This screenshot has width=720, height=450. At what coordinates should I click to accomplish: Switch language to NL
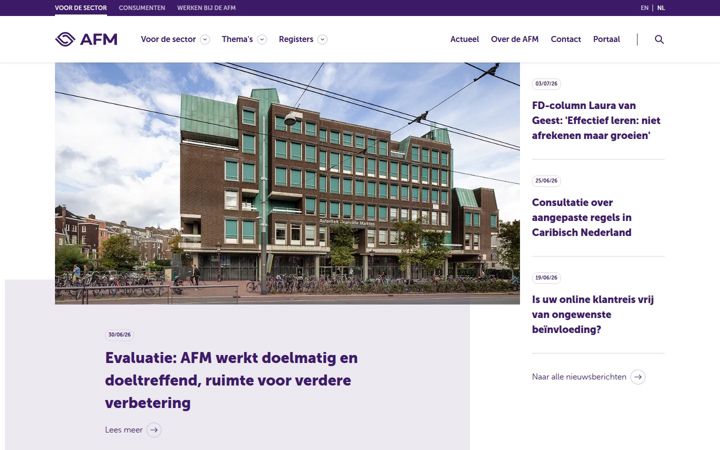coord(661,8)
